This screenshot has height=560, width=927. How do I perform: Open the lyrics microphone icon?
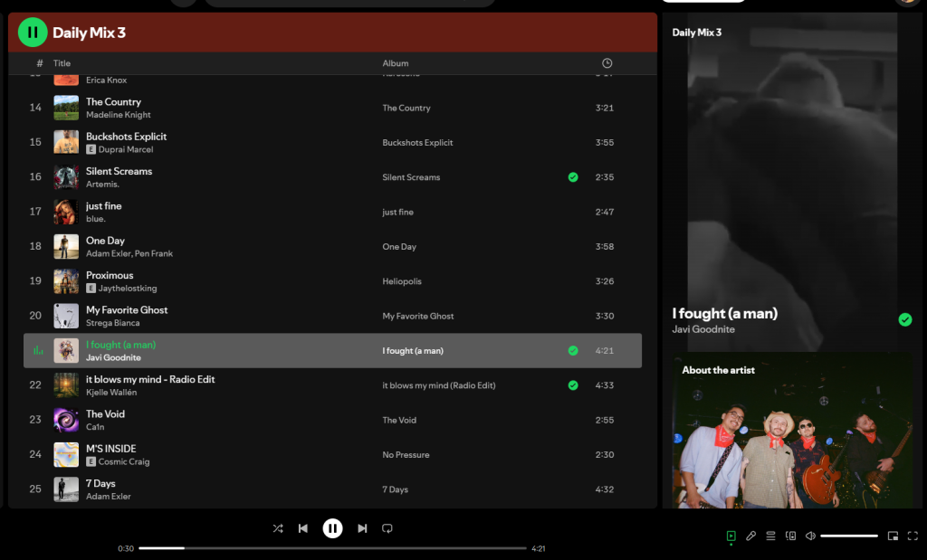click(x=750, y=536)
